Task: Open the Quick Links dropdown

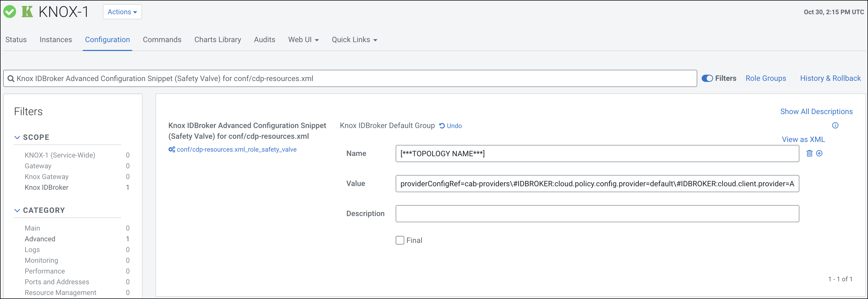Action: (354, 40)
